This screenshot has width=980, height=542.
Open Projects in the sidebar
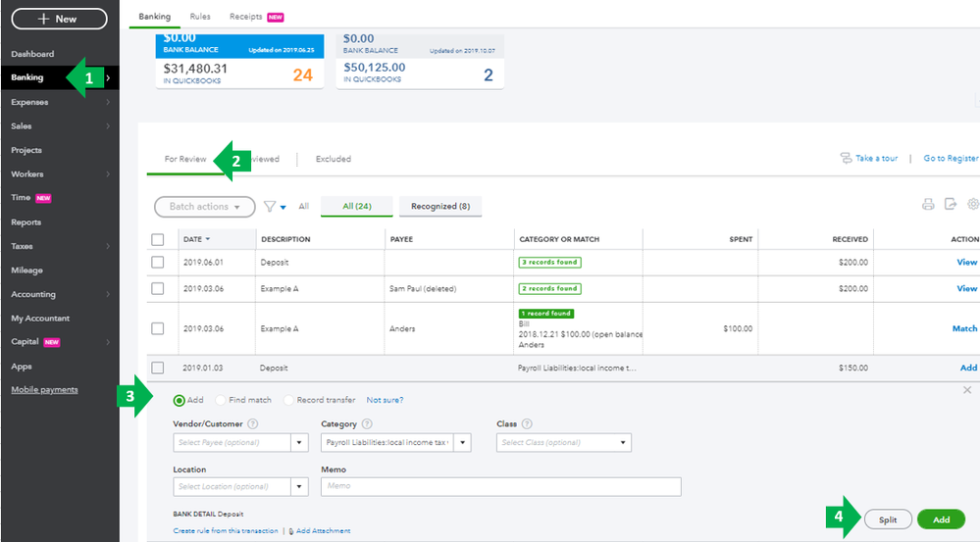pyautogui.click(x=26, y=151)
